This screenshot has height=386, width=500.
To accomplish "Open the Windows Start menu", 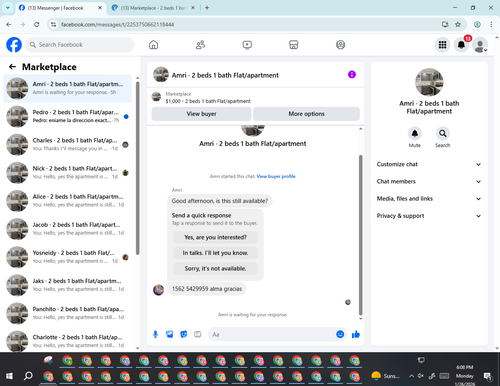I will tap(9, 376).
